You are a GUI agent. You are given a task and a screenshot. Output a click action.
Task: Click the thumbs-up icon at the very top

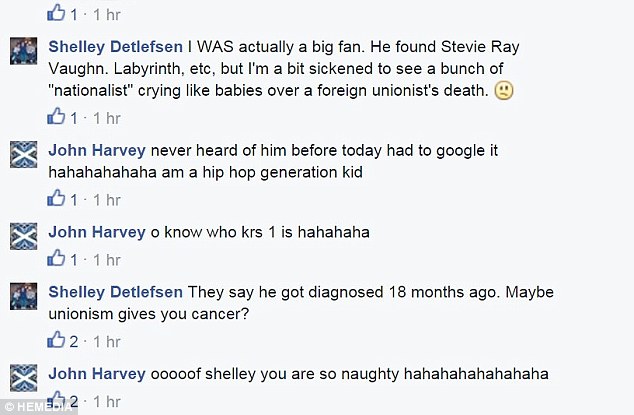click(56, 13)
